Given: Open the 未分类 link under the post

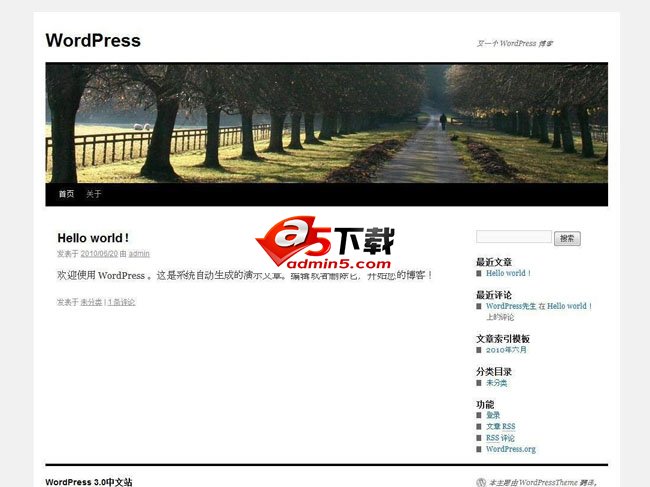Looking at the screenshot, I should [91, 302].
